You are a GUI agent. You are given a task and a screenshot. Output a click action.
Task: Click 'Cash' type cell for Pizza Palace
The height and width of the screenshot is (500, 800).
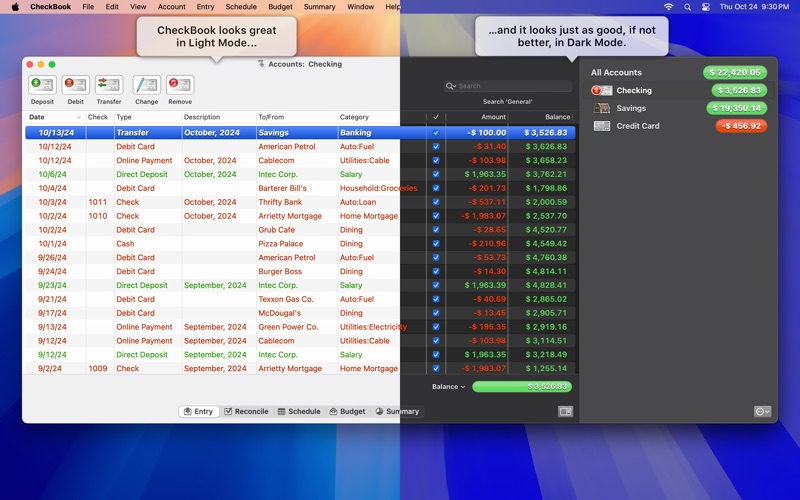125,244
